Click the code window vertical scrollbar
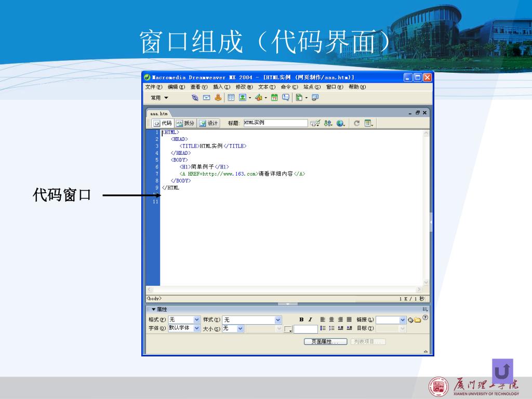Viewport: 532px width, 399px height. (426, 208)
